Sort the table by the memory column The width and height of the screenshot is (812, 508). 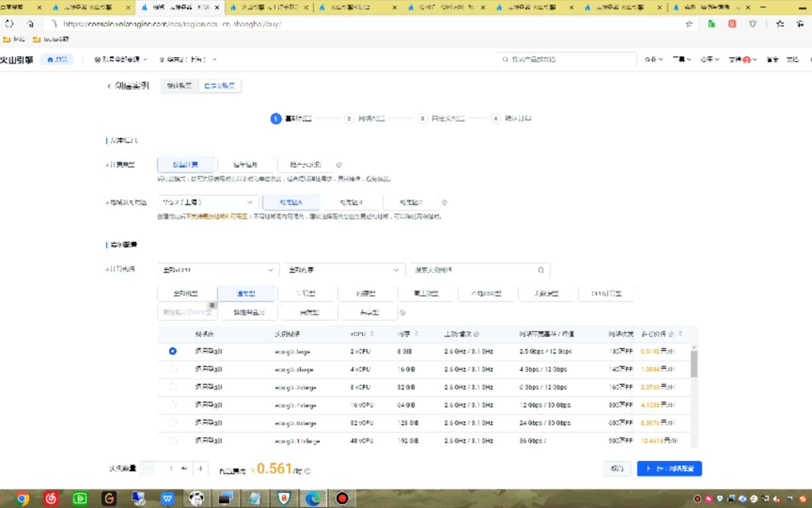click(x=416, y=333)
